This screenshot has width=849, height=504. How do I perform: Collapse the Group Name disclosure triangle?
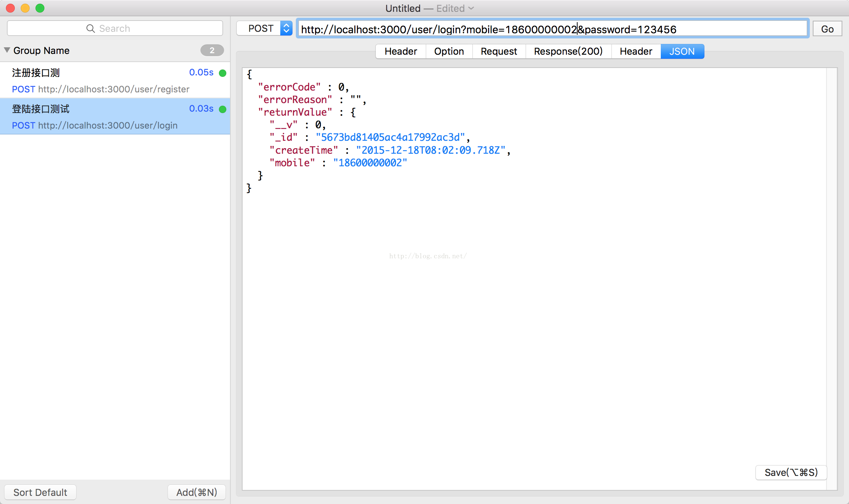[x=7, y=50]
